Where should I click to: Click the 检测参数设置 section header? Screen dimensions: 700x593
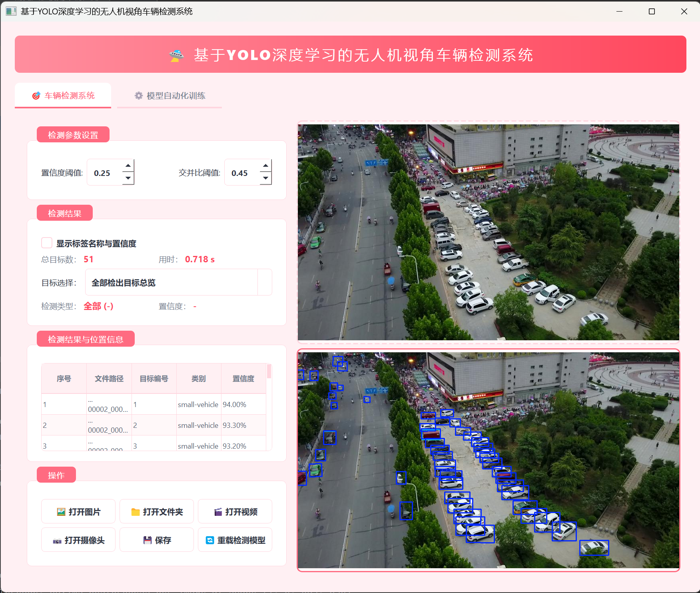coord(73,135)
